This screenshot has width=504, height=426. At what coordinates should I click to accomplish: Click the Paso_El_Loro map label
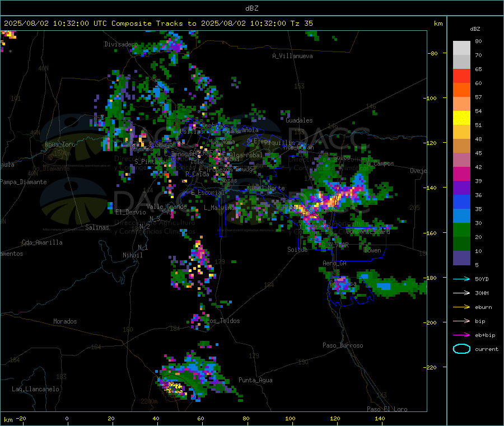387,409
